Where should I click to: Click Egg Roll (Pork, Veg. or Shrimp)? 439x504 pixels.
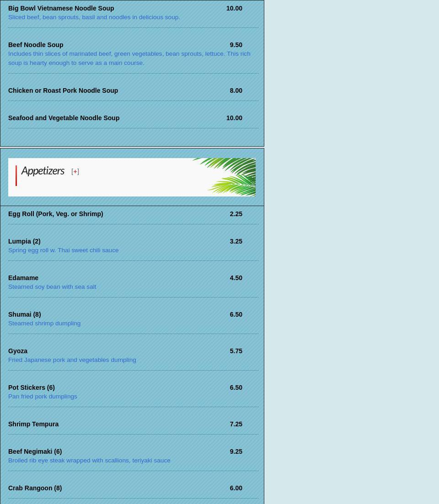pyautogui.click(x=55, y=214)
